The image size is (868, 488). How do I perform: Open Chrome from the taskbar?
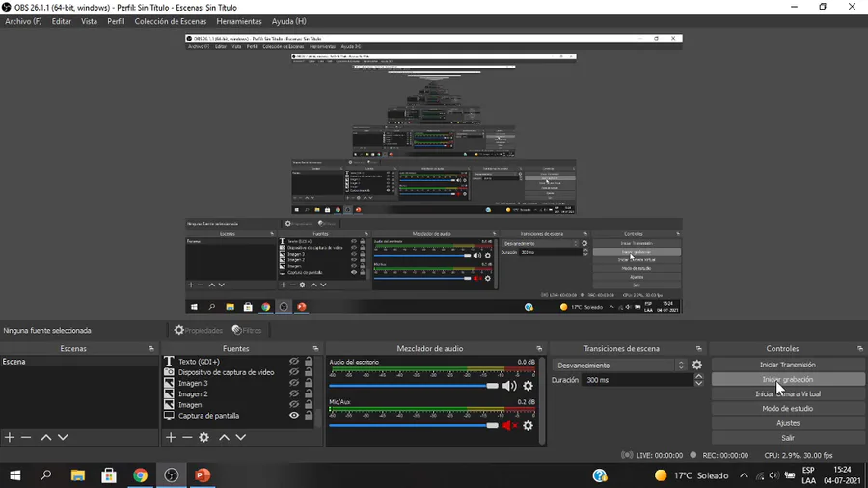(x=140, y=475)
